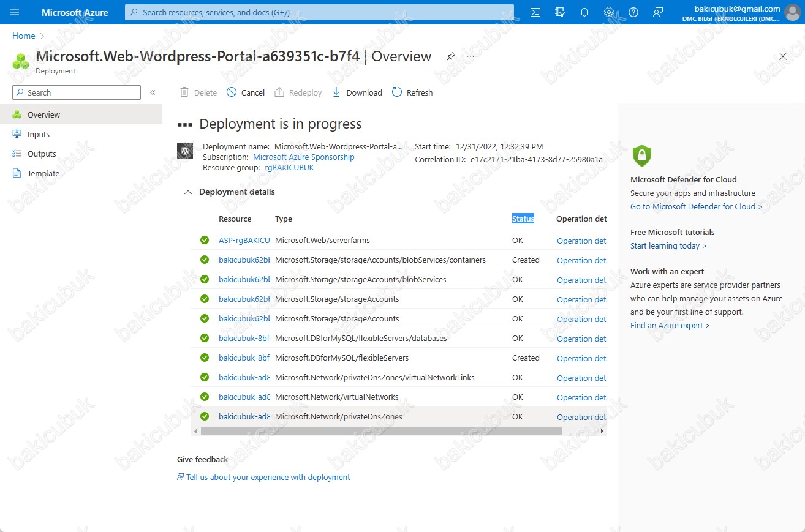This screenshot has width=805, height=532.
Task: Sort by Status column header
Action: click(523, 219)
